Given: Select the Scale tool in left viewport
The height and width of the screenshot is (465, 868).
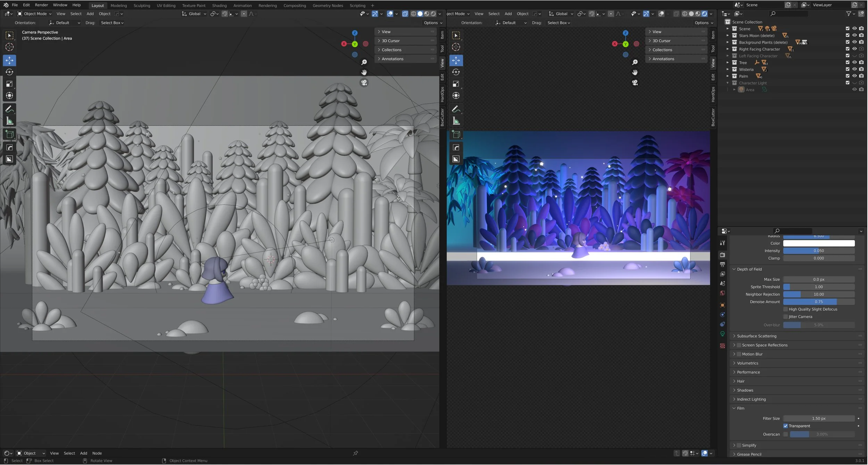Looking at the screenshot, I should [9, 84].
